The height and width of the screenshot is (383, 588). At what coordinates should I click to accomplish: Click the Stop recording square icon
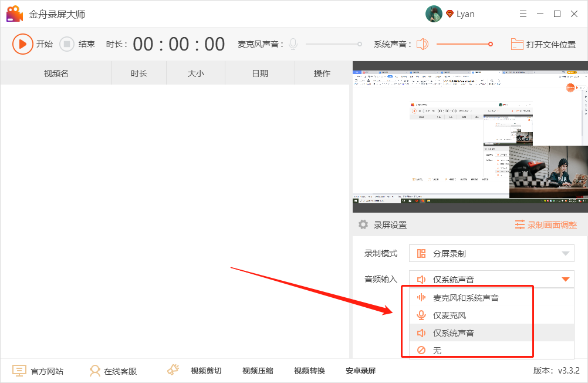67,44
